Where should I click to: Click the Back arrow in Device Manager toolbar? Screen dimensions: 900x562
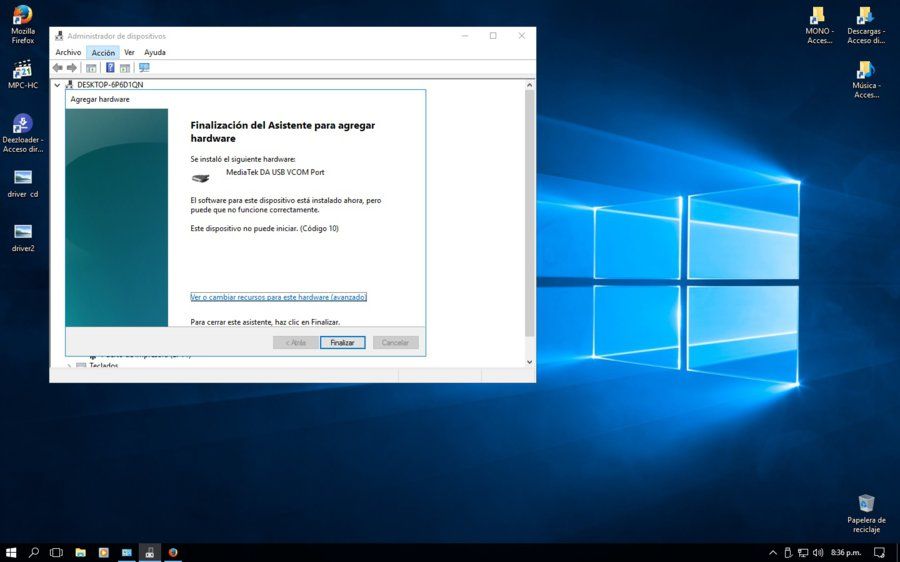coord(57,68)
